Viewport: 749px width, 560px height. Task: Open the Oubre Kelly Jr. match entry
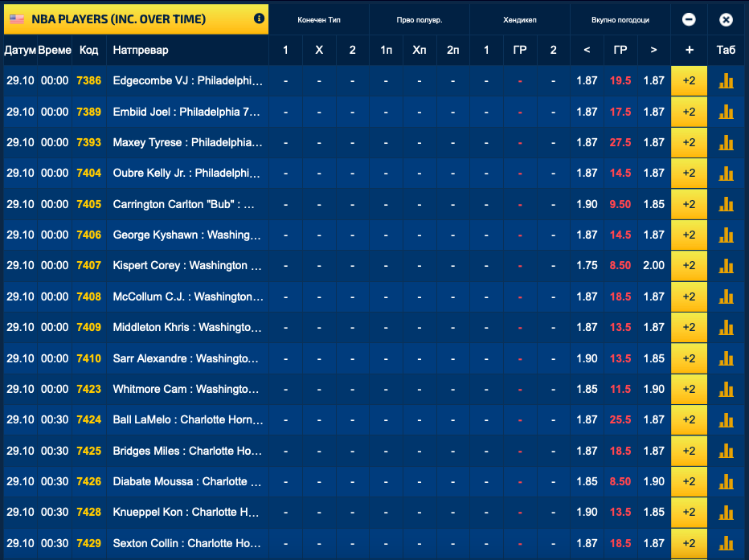click(x=187, y=173)
